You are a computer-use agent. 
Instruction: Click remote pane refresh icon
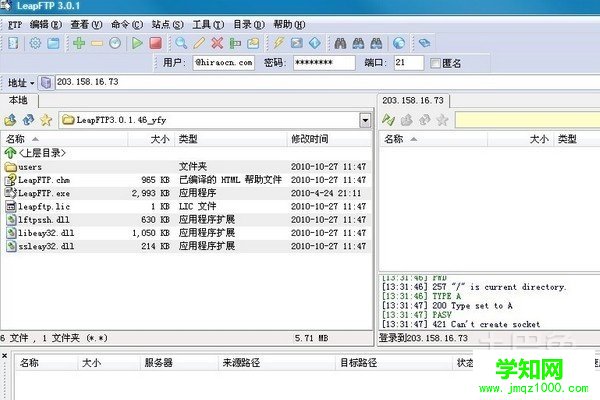click(424, 120)
